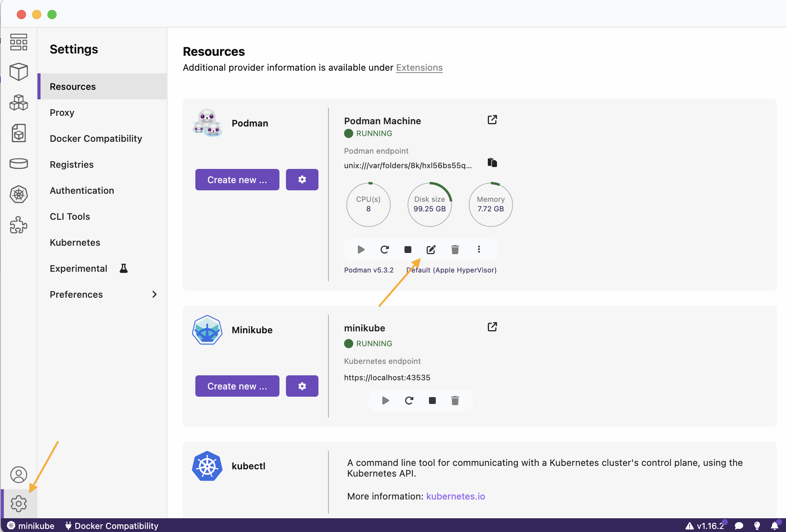
Task: Open the Account sidebar icon
Action: (18, 475)
